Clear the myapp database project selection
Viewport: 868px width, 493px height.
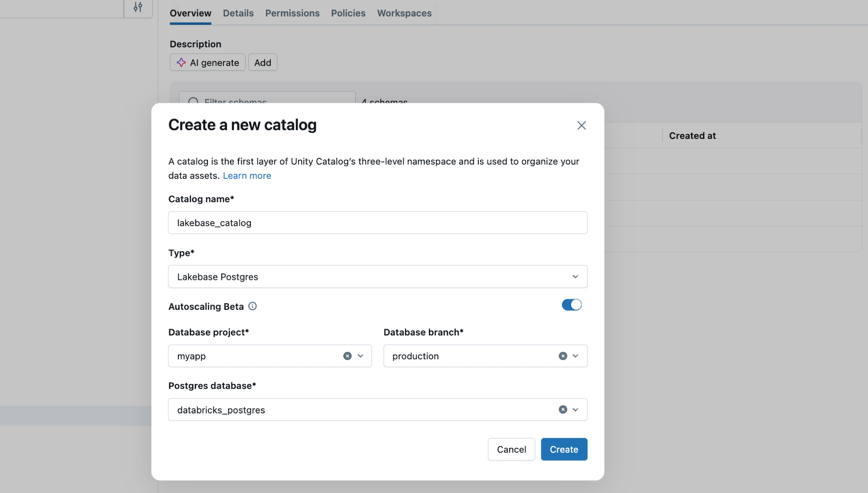[347, 356]
